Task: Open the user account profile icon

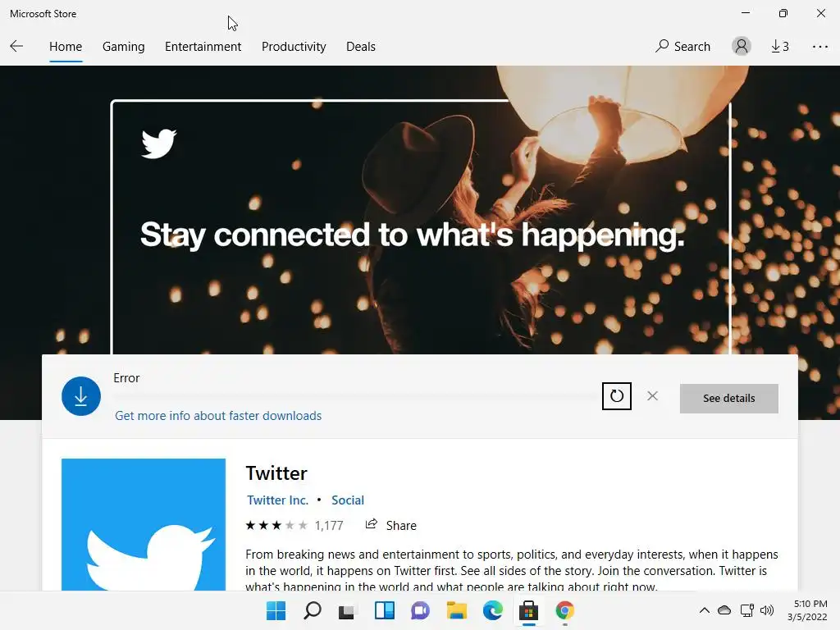Action: click(742, 47)
